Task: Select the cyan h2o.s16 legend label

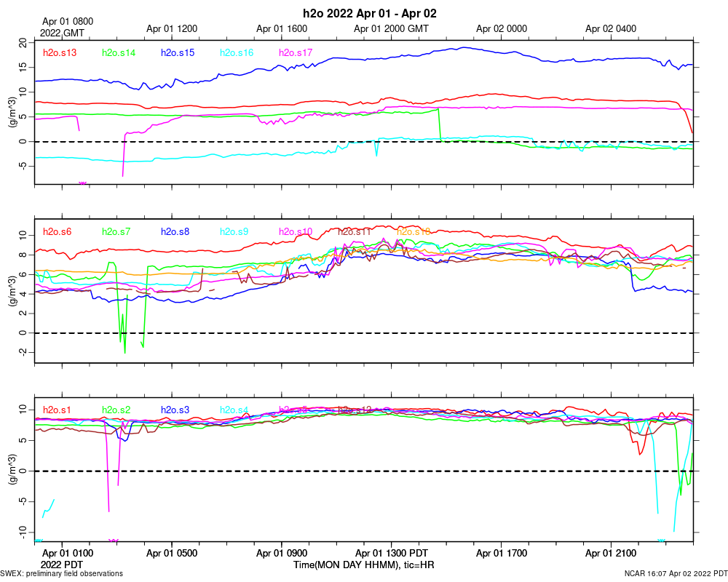Action: (x=237, y=52)
